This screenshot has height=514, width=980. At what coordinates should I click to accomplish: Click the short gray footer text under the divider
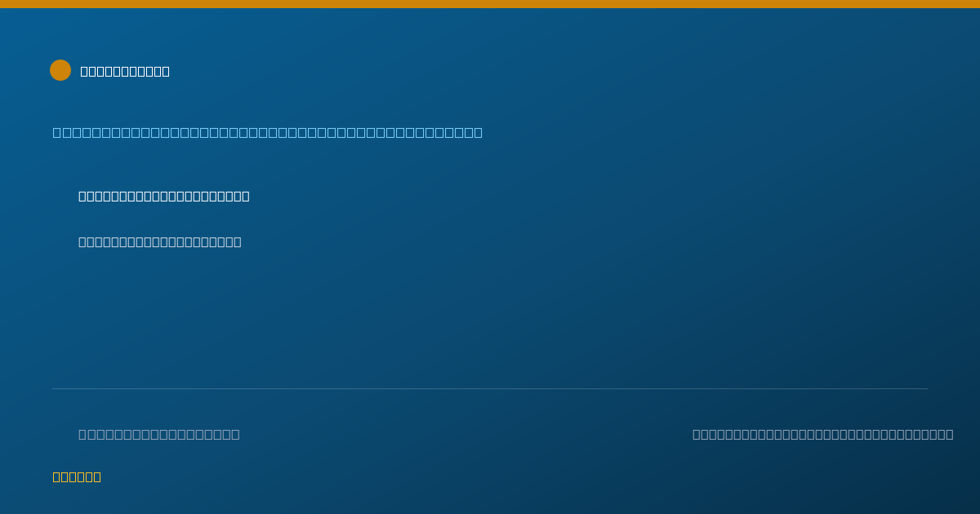pyautogui.click(x=159, y=434)
